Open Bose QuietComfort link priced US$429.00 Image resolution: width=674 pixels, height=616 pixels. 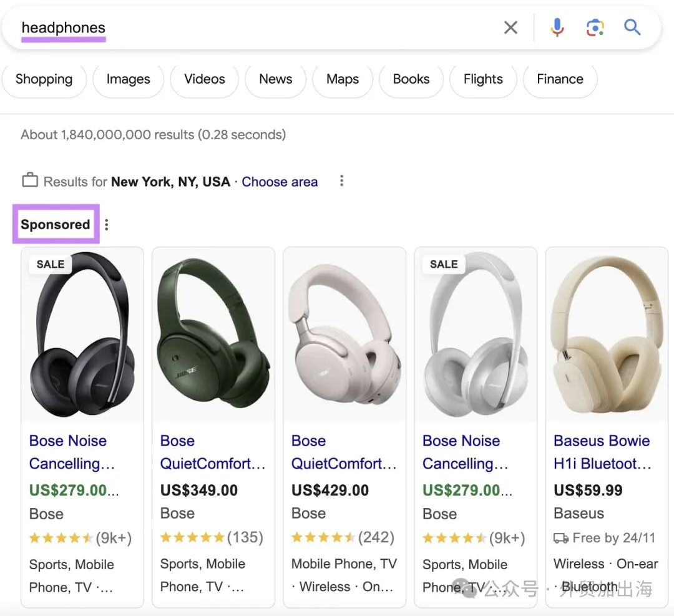point(344,452)
